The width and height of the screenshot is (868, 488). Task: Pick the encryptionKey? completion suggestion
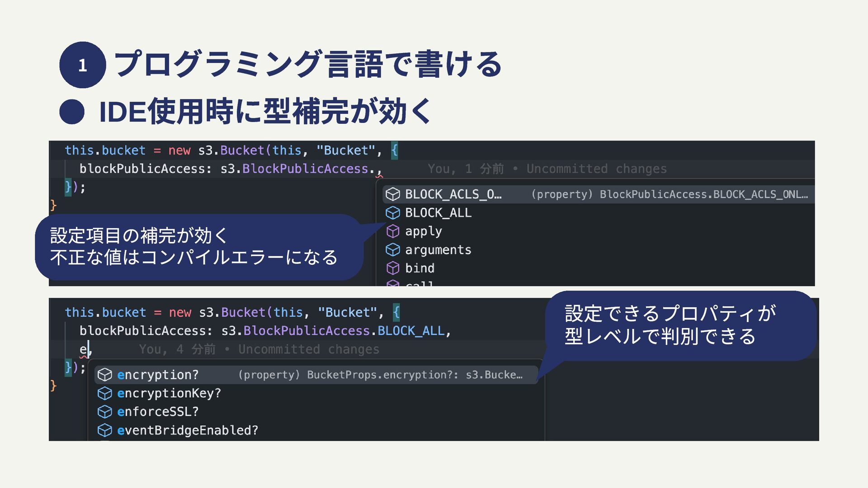[169, 394]
